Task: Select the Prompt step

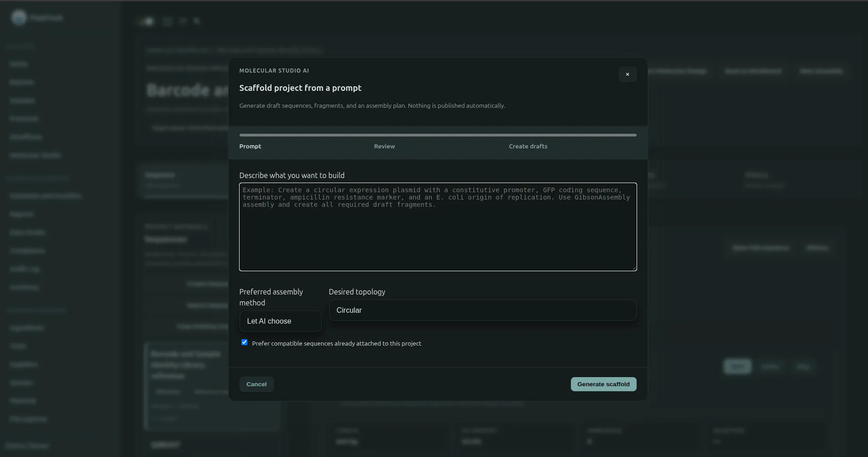Action: click(250, 147)
